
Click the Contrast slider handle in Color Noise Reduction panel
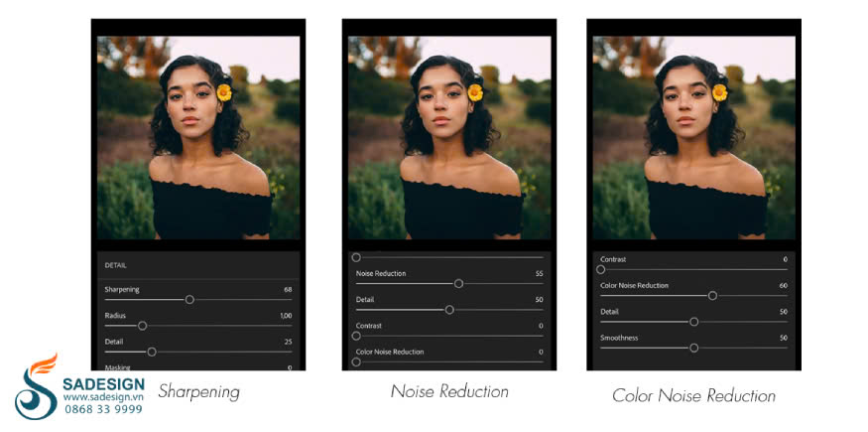(x=600, y=270)
